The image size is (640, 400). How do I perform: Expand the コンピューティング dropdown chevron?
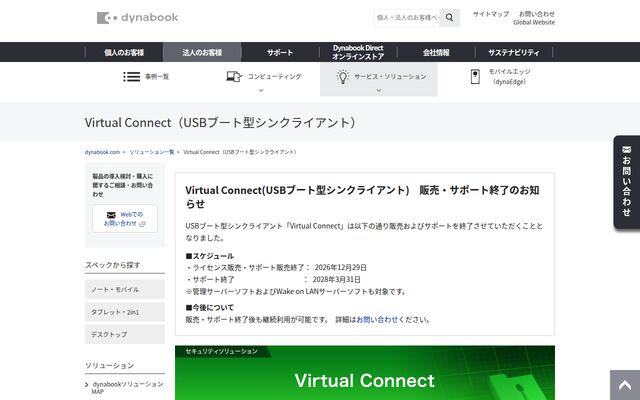point(261,90)
